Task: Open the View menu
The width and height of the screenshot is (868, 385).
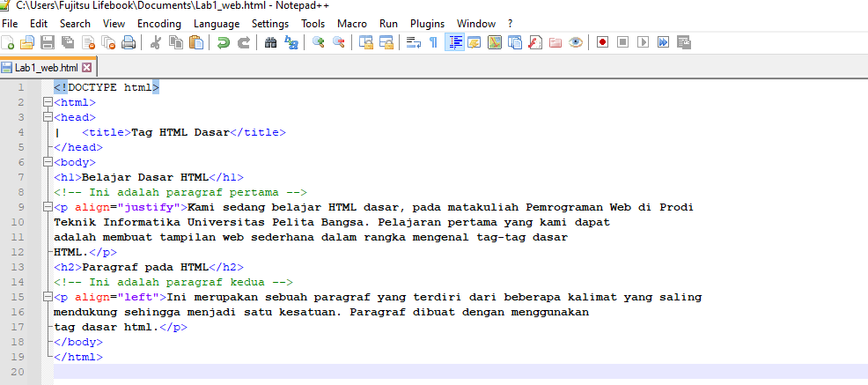Action: pyautogui.click(x=114, y=24)
